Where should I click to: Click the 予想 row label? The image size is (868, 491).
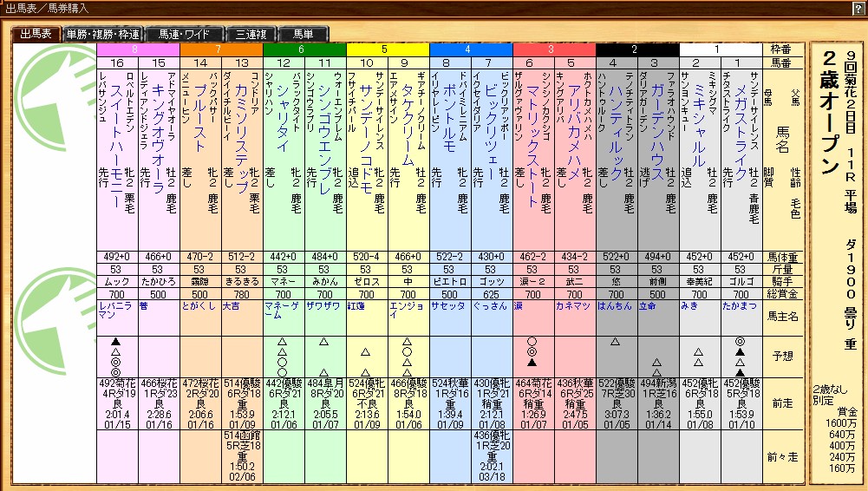tap(783, 356)
